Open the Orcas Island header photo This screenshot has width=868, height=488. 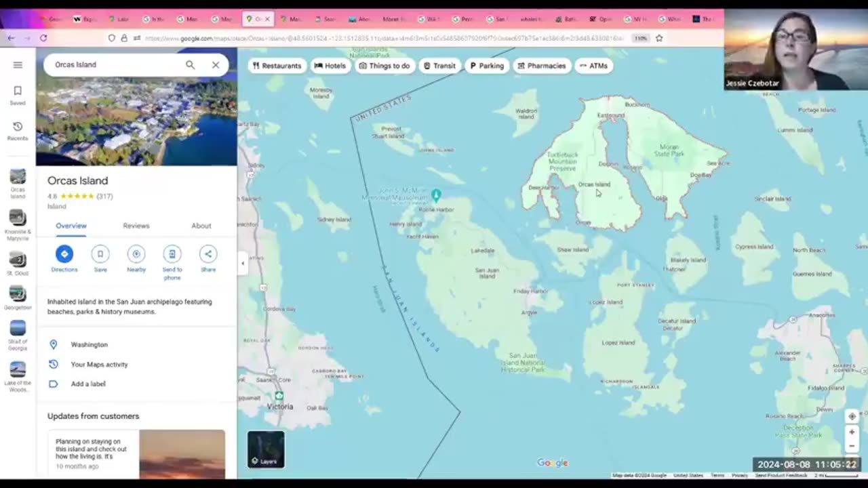point(136,122)
